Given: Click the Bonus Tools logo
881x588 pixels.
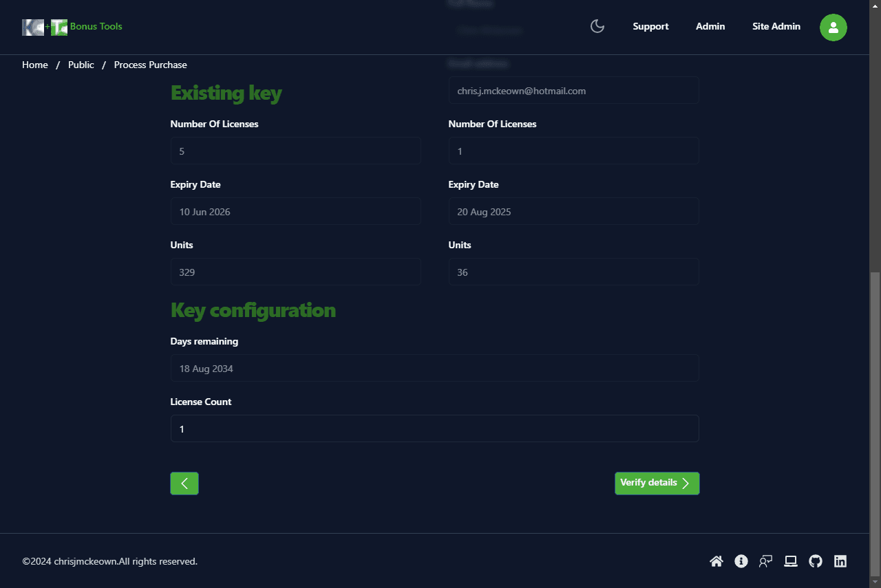Looking at the screenshot, I should pyautogui.click(x=45, y=27).
